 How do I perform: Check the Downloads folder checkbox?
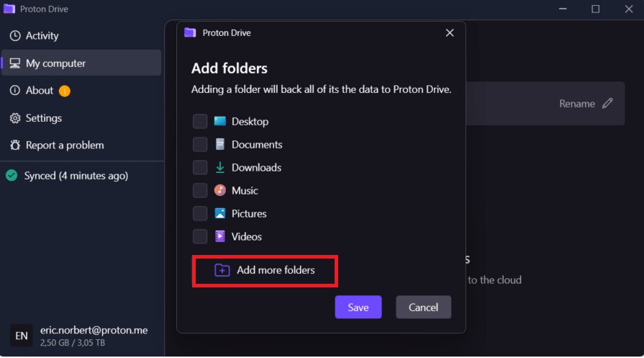point(200,167)
